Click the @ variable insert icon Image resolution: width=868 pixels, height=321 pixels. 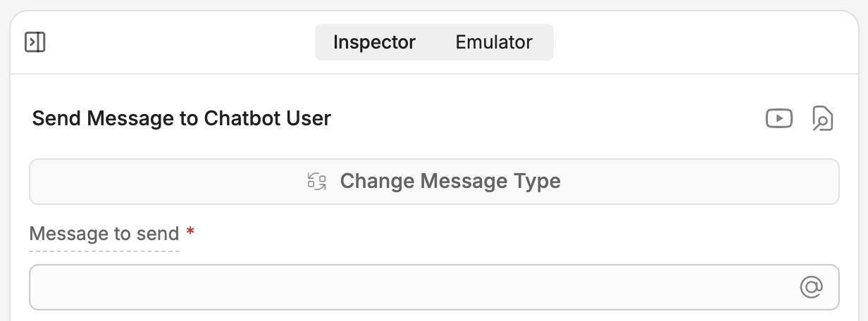(812, 287)
